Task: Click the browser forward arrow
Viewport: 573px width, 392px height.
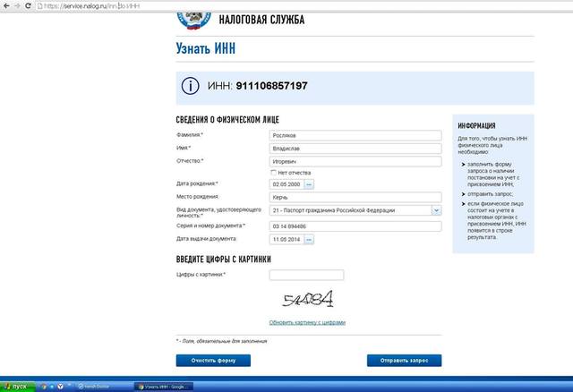Action: pos(17,6)
